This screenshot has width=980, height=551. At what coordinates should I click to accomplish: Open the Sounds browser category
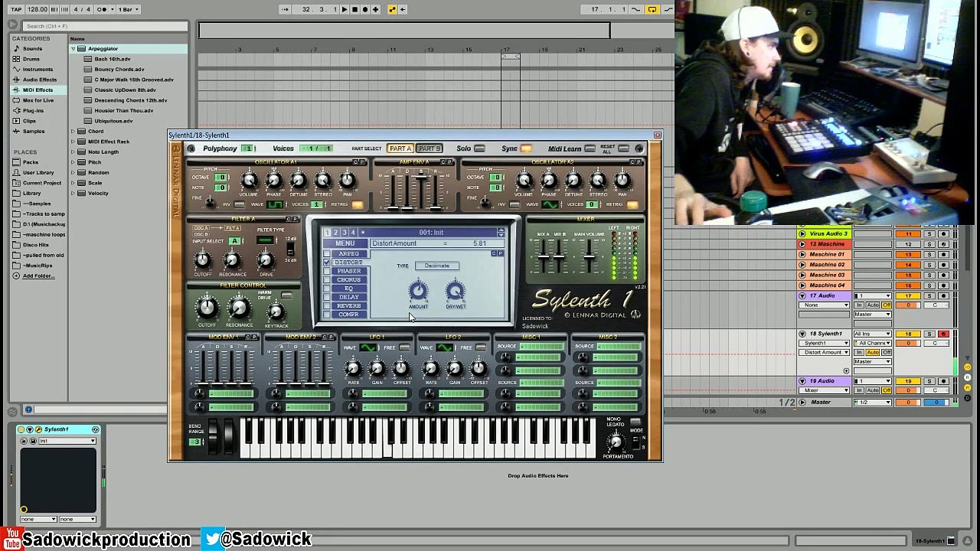(32, 48)
